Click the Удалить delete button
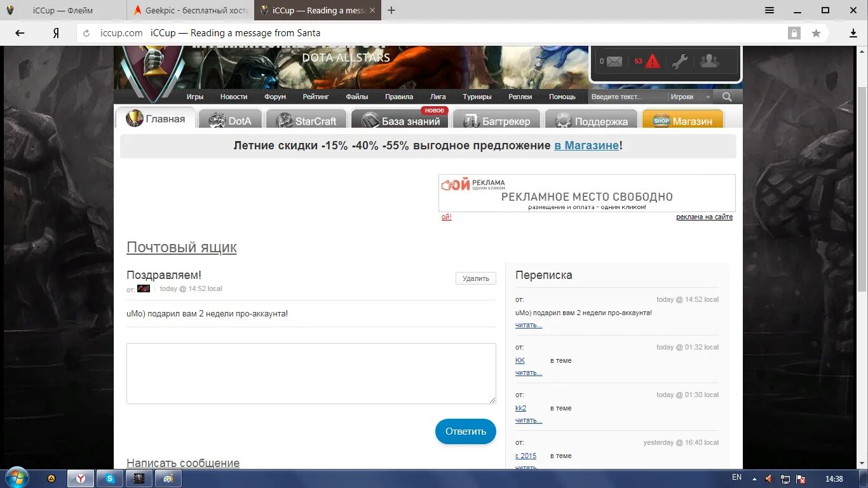This screenshot has height=488, width=868. 476,278
